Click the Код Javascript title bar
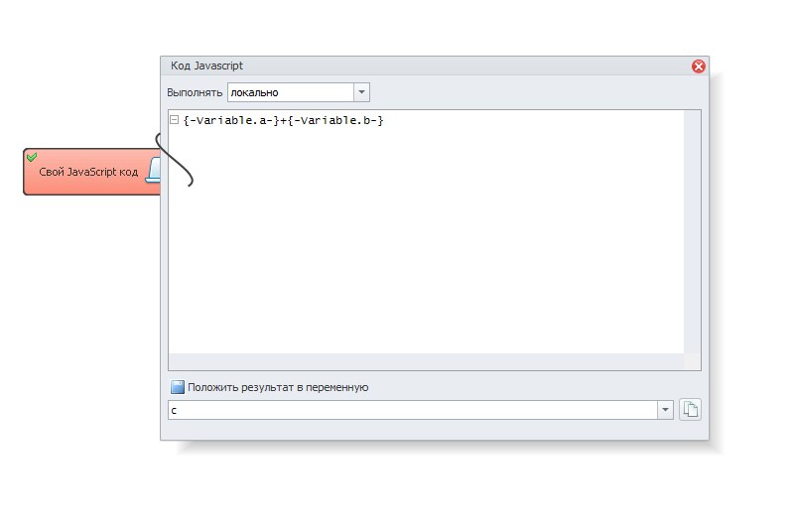 [x=426, y=66]
